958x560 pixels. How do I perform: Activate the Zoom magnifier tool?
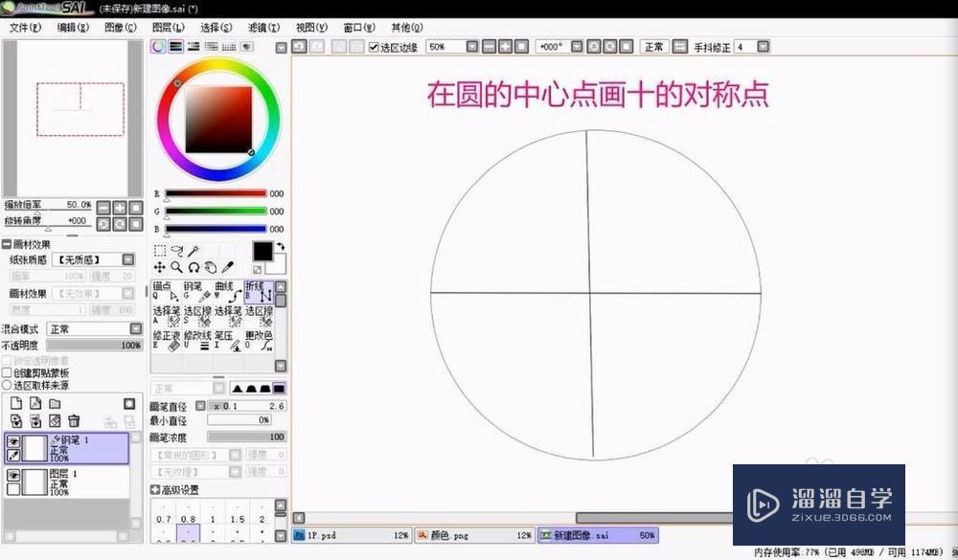coord(175,266)
